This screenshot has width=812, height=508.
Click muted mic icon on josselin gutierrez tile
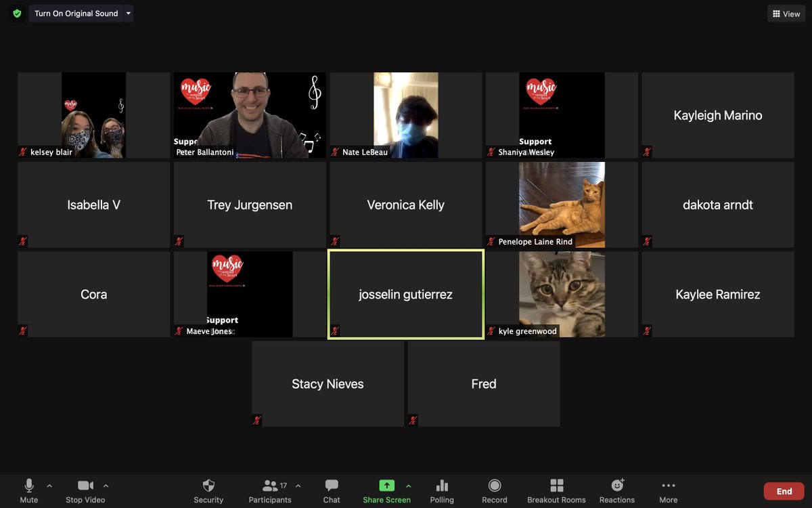tap(336, 331)
